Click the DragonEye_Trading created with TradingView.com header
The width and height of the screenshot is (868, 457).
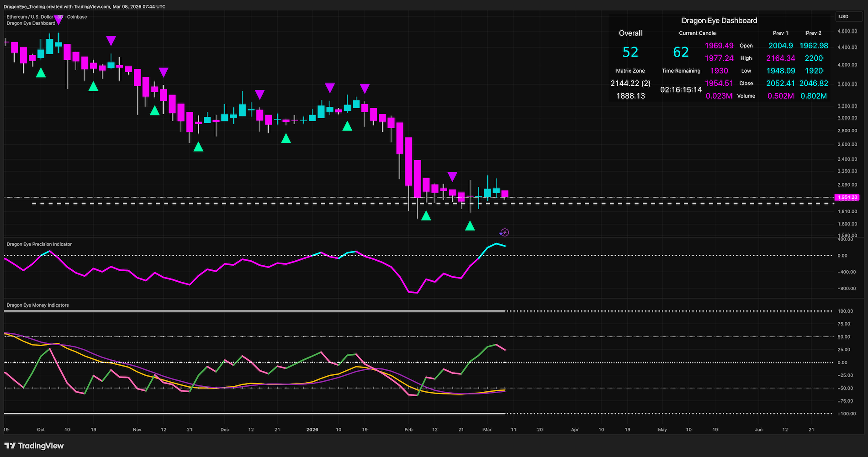tap(85, 6)
